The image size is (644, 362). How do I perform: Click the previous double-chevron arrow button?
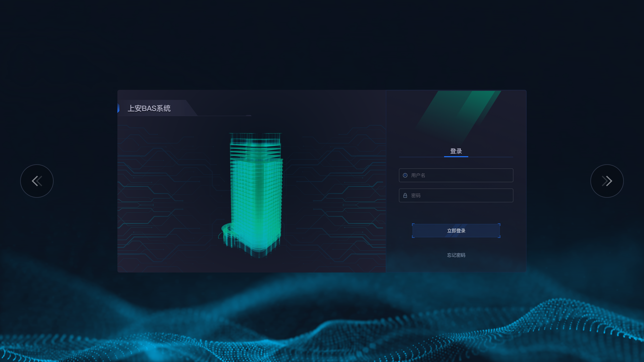[x=37, y=181]
